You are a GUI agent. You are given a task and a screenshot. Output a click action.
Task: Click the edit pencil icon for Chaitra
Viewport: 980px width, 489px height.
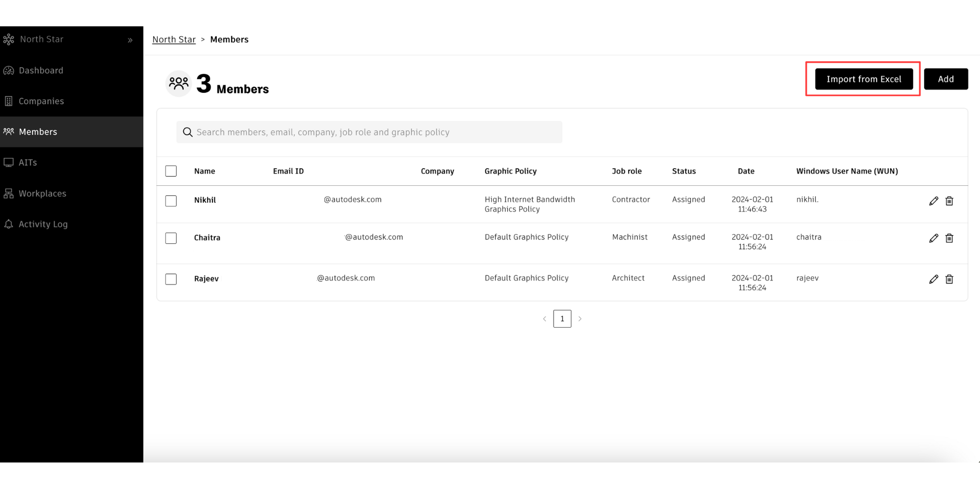(934, 239)
